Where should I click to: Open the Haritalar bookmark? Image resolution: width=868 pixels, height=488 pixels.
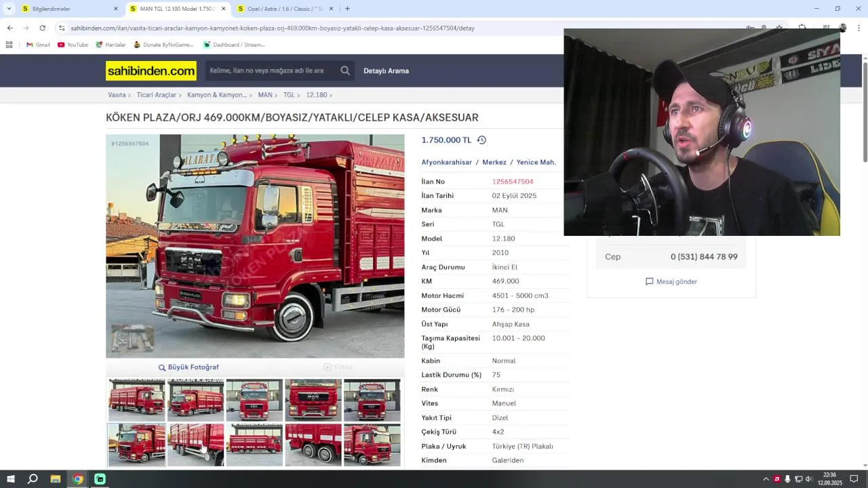pos(111,45)
